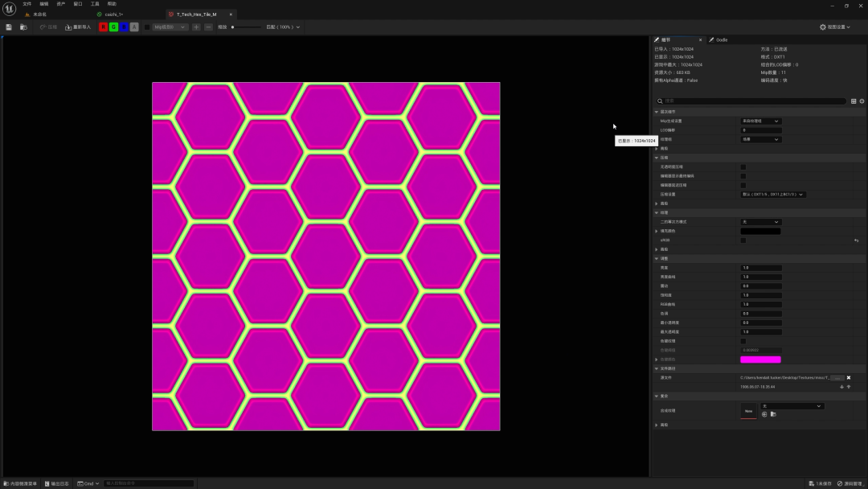Click the use-selected-asset arrow icon under Composite Texture
Viewport: 868px width, 489px height.
(764, 414)
